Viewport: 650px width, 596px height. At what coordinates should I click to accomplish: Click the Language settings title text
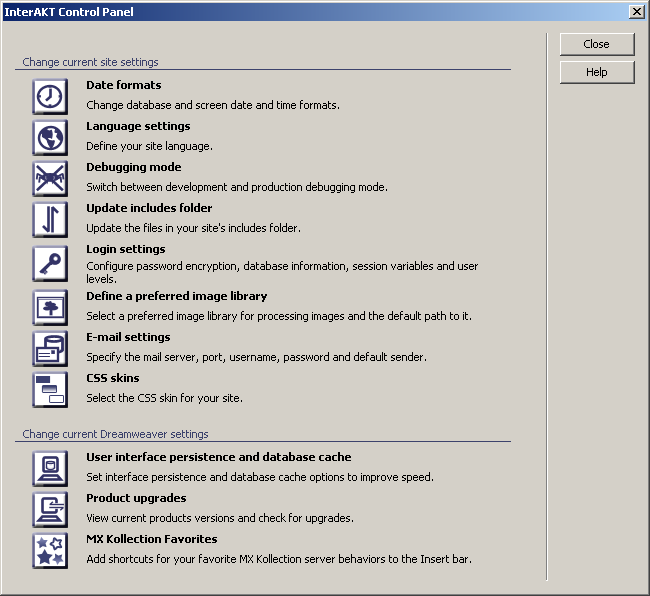pos(138,127)
